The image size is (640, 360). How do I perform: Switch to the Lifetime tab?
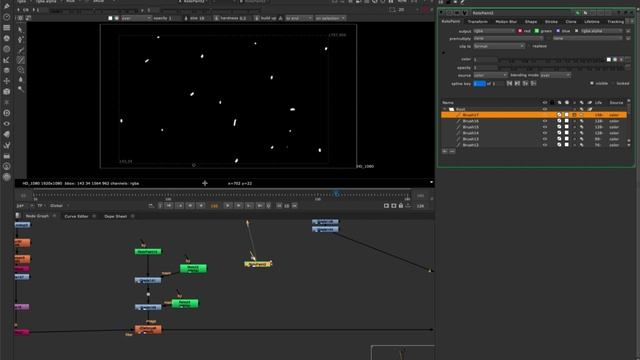592,22
